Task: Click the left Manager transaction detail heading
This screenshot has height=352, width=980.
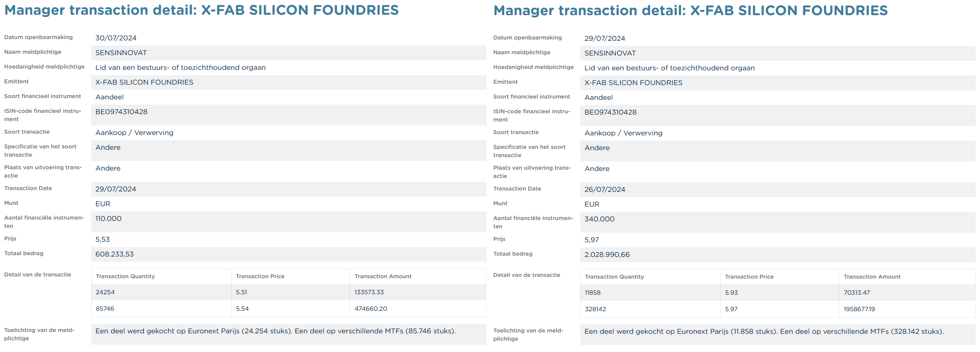Action: point(202,10)
